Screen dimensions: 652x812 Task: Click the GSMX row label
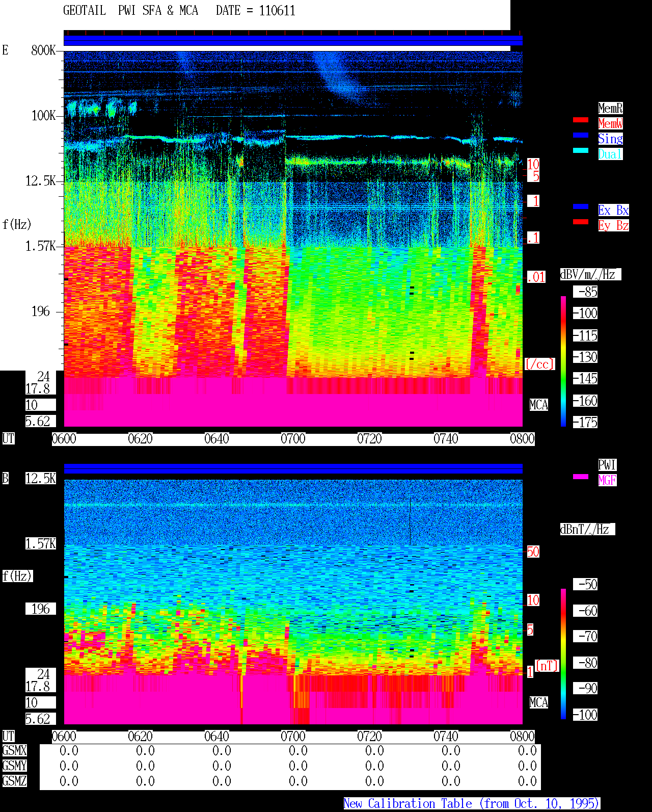(14, 750)
